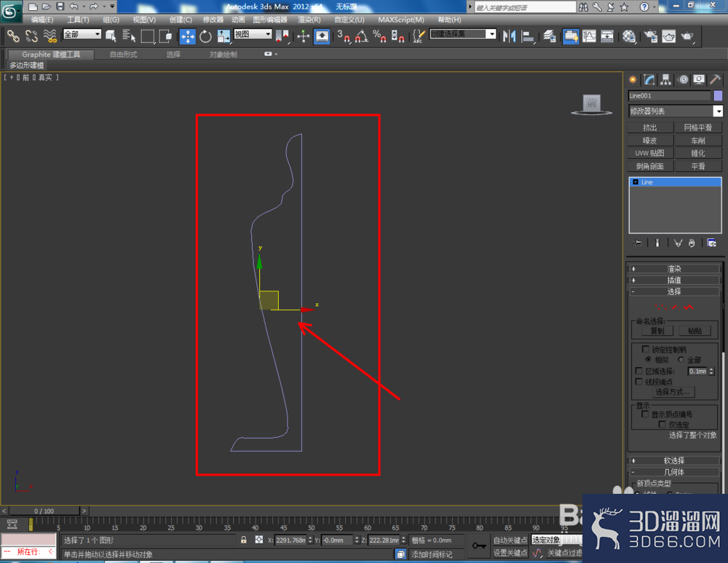Switch to the Utilities command panel
The image size is (728, 563).
pos(716,80)
